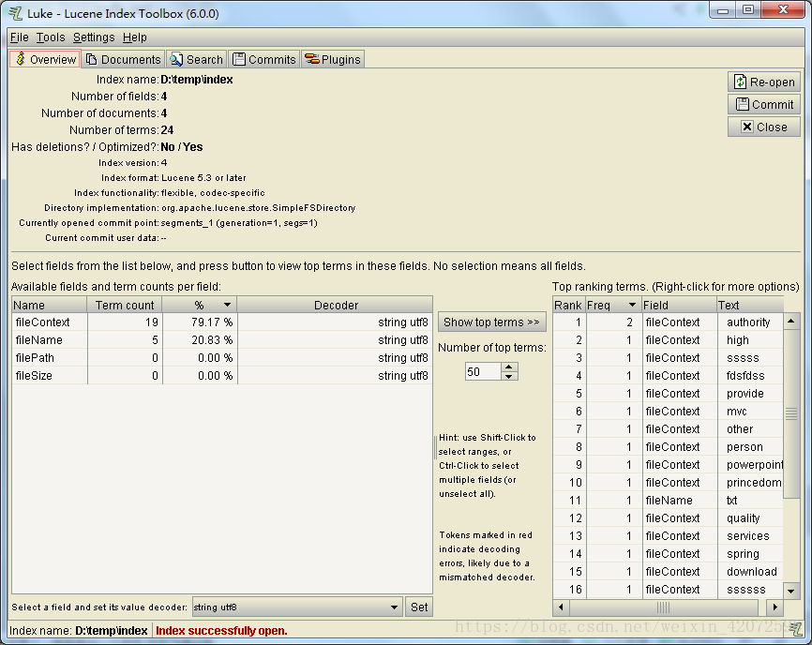The height and width of the screenshot is (645, 812).
Task: Select the 'spring' term row
Action: [668, 553]
